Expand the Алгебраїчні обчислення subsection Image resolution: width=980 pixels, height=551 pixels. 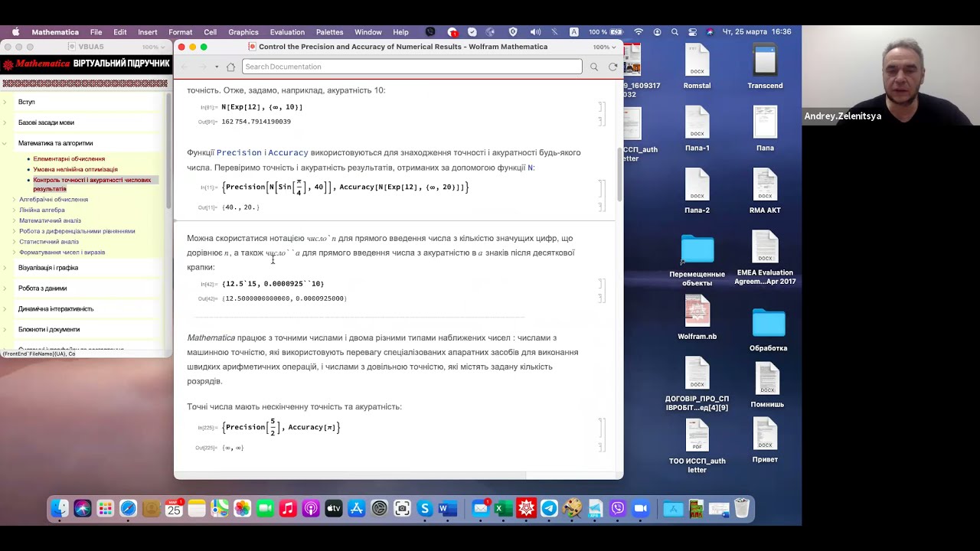(x=14, y=200)
